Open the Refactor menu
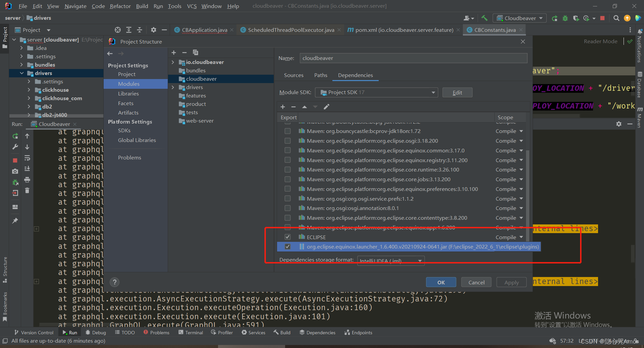644x348 pixels. pos(120,6)
